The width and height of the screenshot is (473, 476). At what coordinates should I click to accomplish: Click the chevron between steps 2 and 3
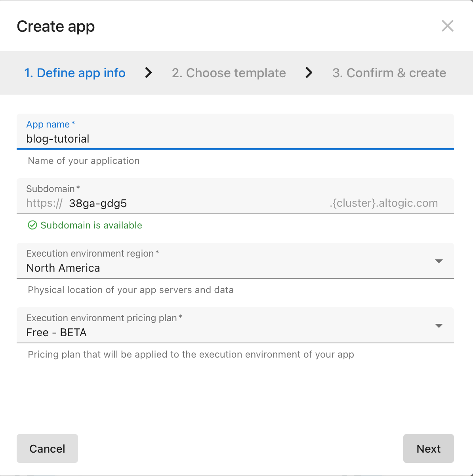click(309, 73)
